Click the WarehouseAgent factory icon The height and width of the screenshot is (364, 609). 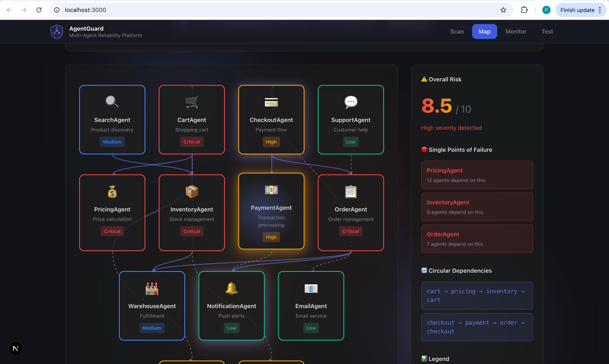152,288
